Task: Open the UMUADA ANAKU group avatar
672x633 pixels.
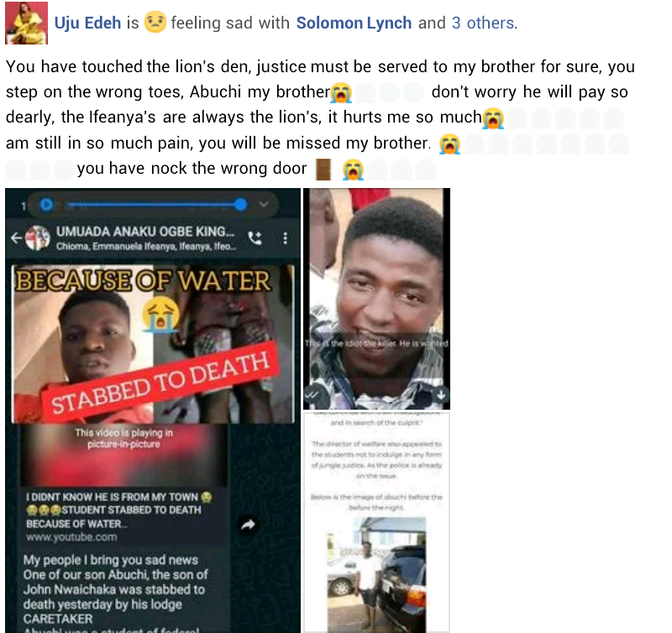Action: 38,238
